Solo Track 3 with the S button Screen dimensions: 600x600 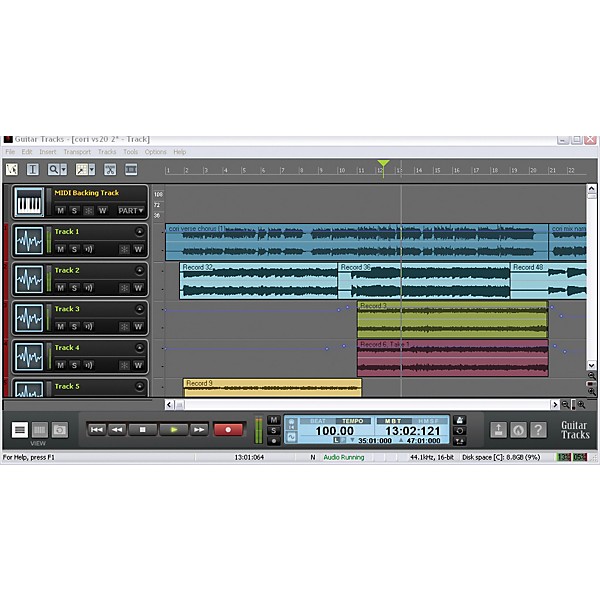(x=74, y=327)
